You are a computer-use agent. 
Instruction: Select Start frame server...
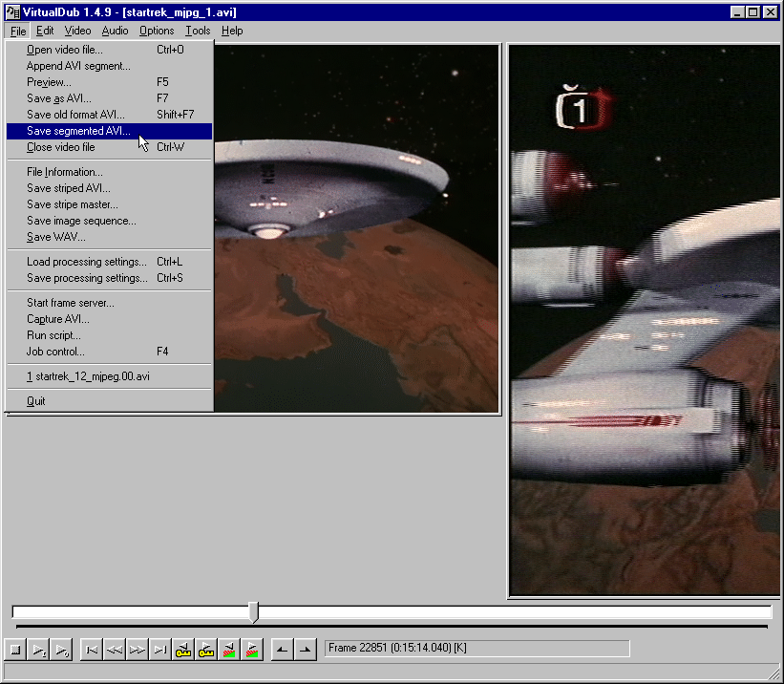pos(110,303)
